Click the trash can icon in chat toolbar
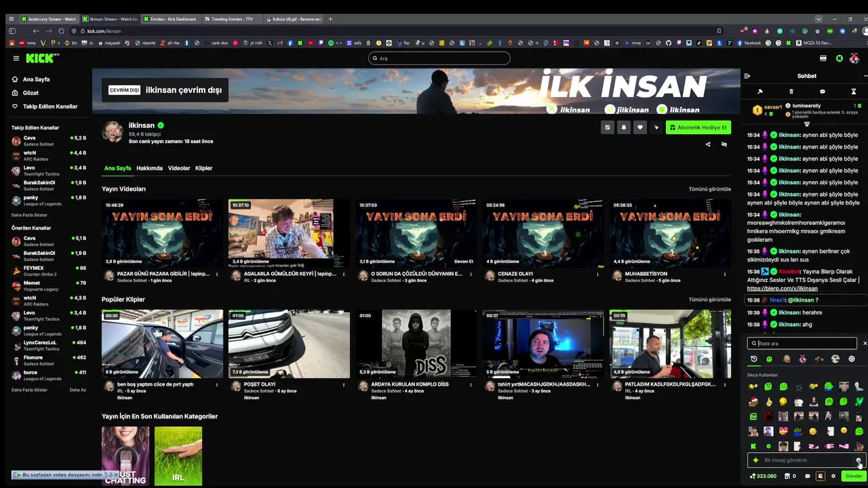This screenshot has height=488, width=868. [791, 91]
